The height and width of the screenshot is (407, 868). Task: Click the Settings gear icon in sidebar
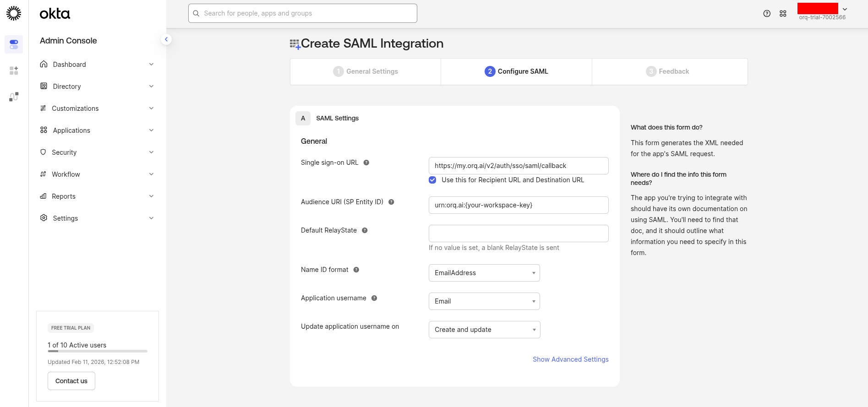[x=44, y=218]
